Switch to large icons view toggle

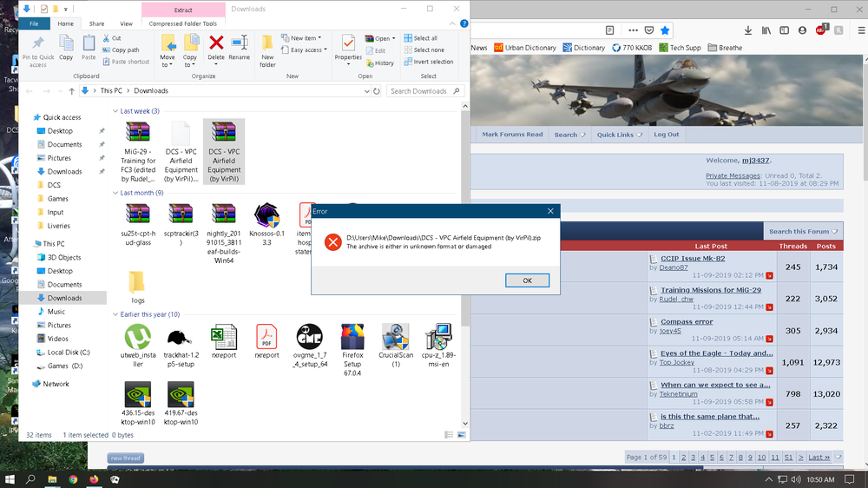[x=462, y=435]
